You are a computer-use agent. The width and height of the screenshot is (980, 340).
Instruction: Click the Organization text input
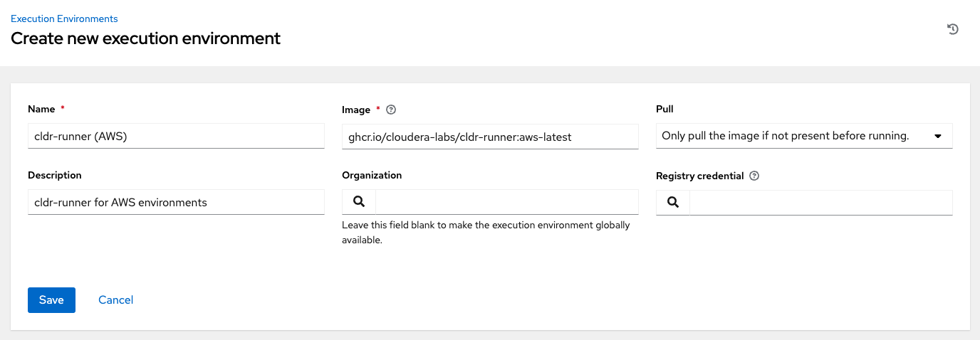(x=506, y=202)
